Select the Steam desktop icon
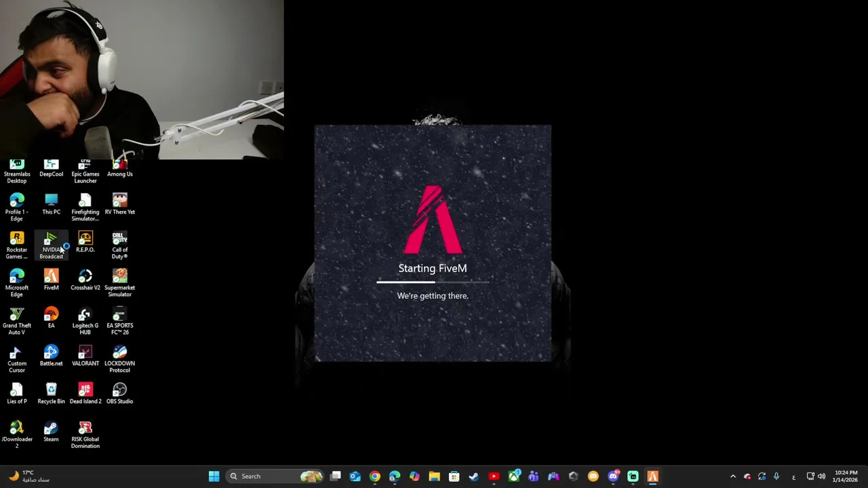The width and height of the screenshot is (868, 488). click(51, 432)
